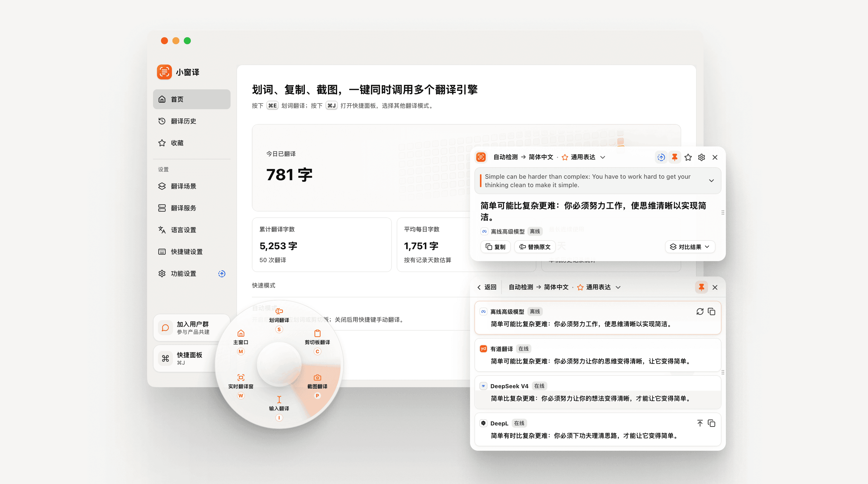The image size is (868, 484).
Task: Click the DeepSeek V4 engine icon
Action: [x=483, y=386]
